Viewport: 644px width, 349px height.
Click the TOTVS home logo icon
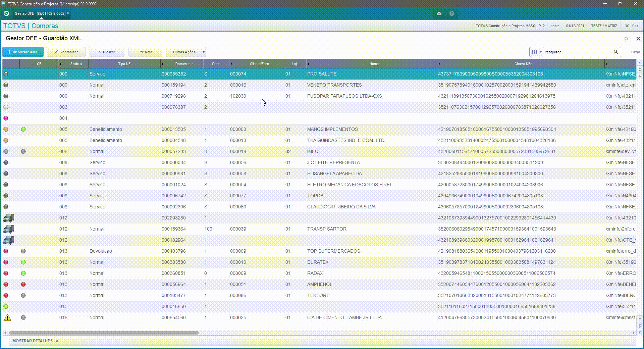(6, 13)
